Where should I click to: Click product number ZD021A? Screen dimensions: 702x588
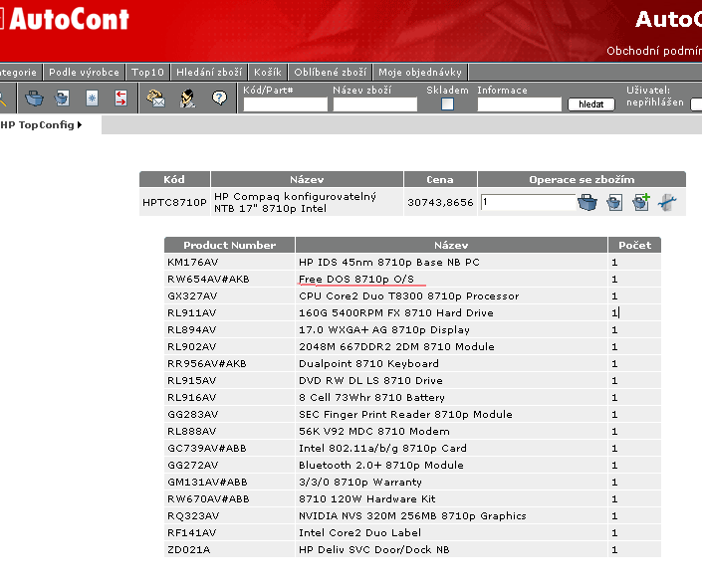tap(188, 550)
